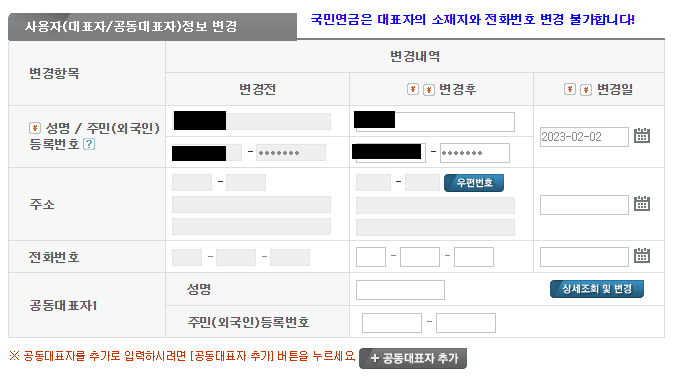Screen dimensions: 680x379
Task: Click 변경전 masked resident number back field
Action: (x=291, y=153)
